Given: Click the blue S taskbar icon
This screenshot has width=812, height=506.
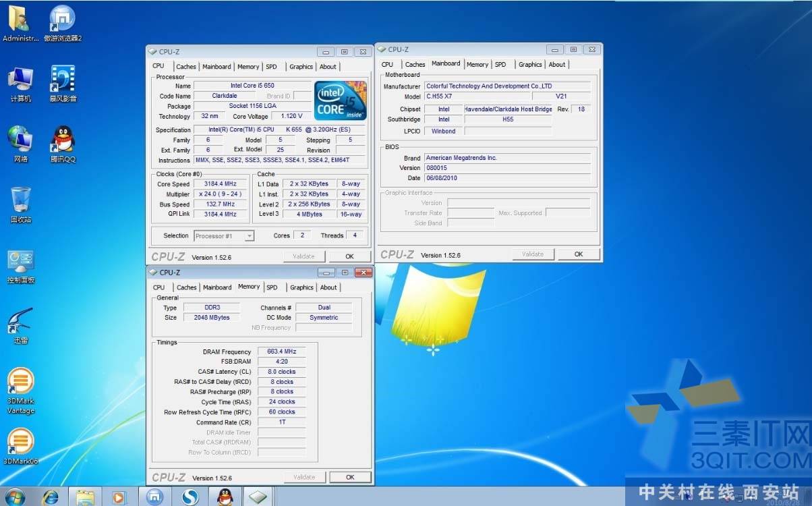Looking at the screenshot, I should pyautogui.click(x=190, y=497).
